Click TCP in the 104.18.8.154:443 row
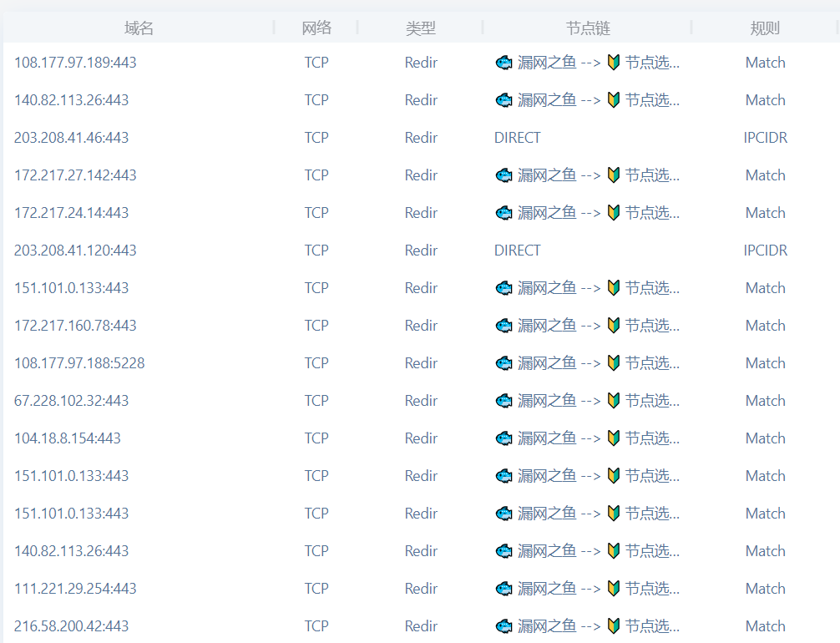The width and height of the screenshot is (840, 643). [316, 438]
